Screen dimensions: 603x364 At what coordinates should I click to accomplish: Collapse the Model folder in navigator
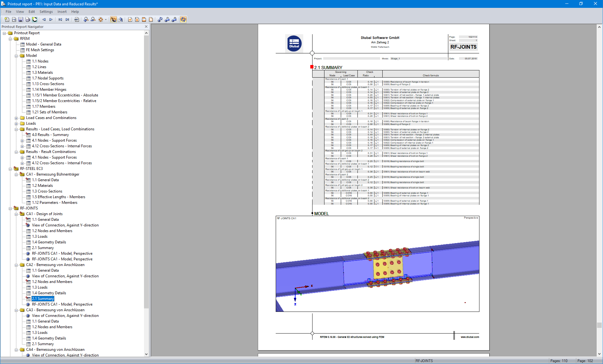click(x=16, y=56)
